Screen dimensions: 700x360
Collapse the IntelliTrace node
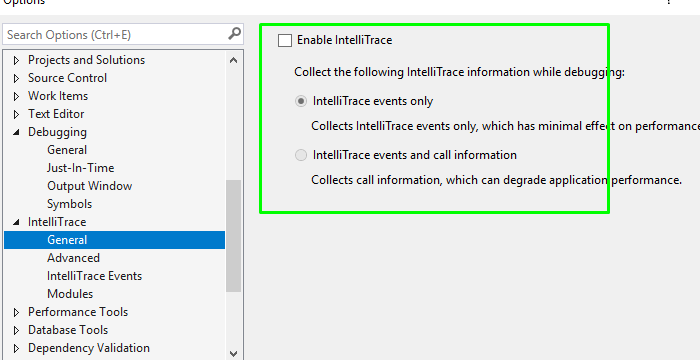coord(17,222)
